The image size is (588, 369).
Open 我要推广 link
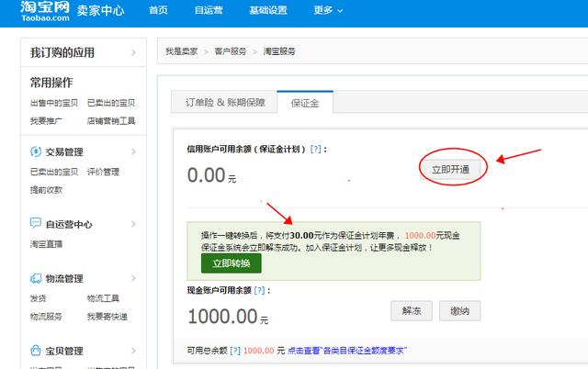46,120
